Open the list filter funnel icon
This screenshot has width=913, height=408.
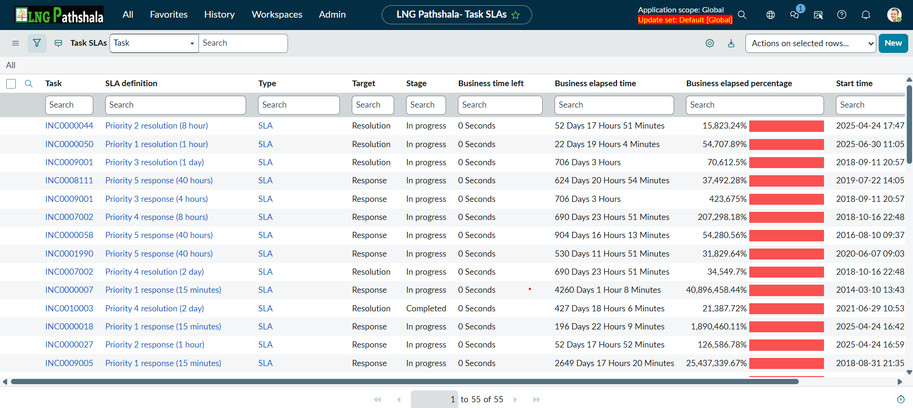click(x=37, y=43)
